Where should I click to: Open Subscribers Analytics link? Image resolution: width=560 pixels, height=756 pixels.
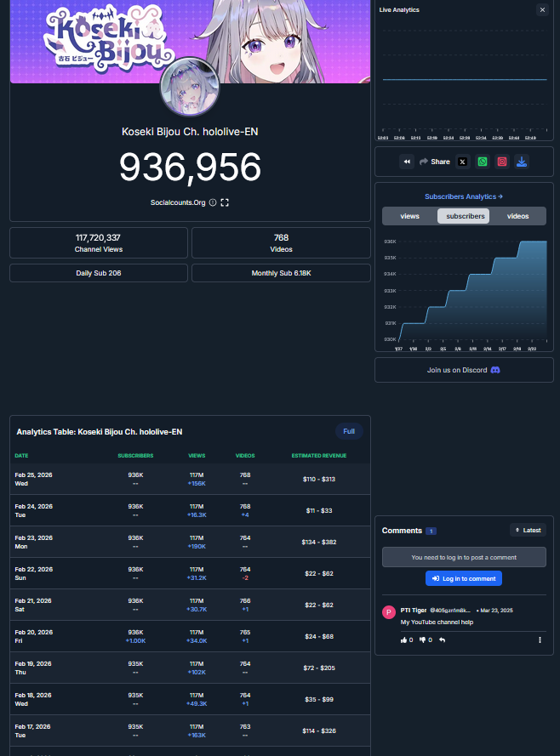tap(464, 196)
